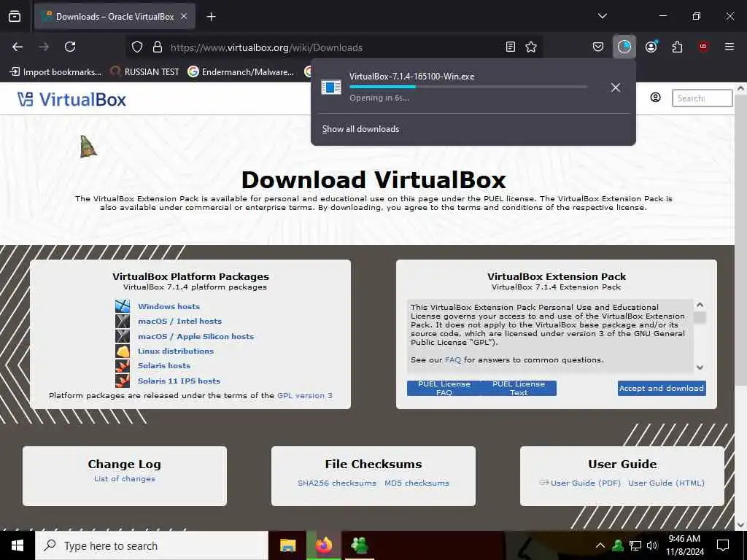Screen dimensions: 747x560
Task: Click the Firefox View icon in the tab bar
Action: coord(15,17)
